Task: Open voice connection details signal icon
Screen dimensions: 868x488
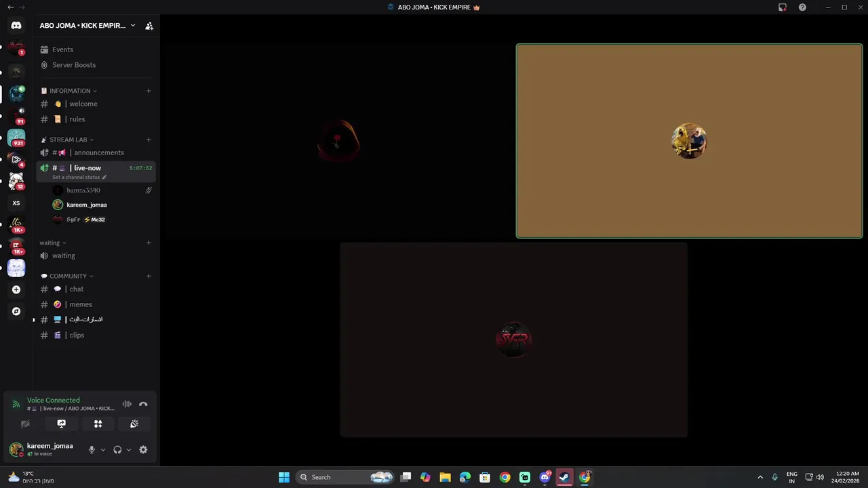Action: tap(16, 404)
